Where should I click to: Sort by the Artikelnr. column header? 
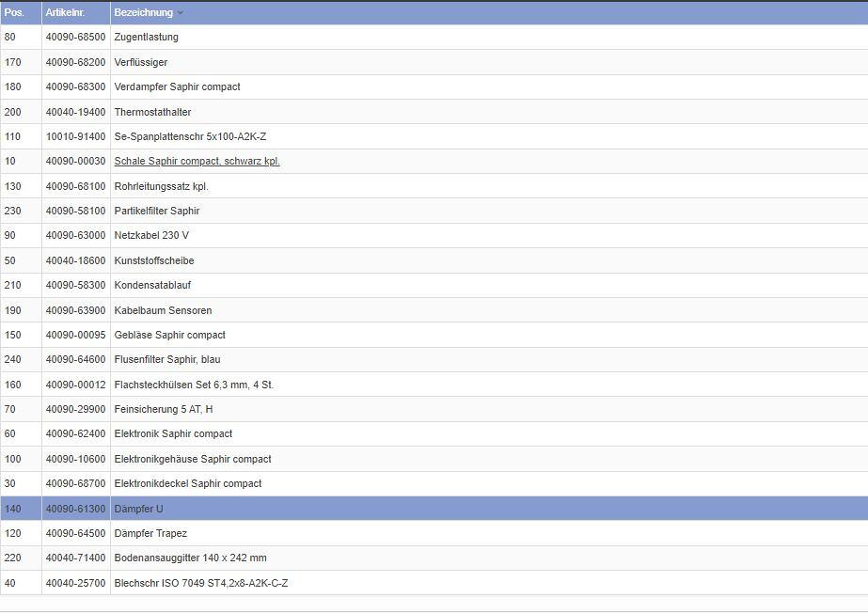(x=65, y=12)
